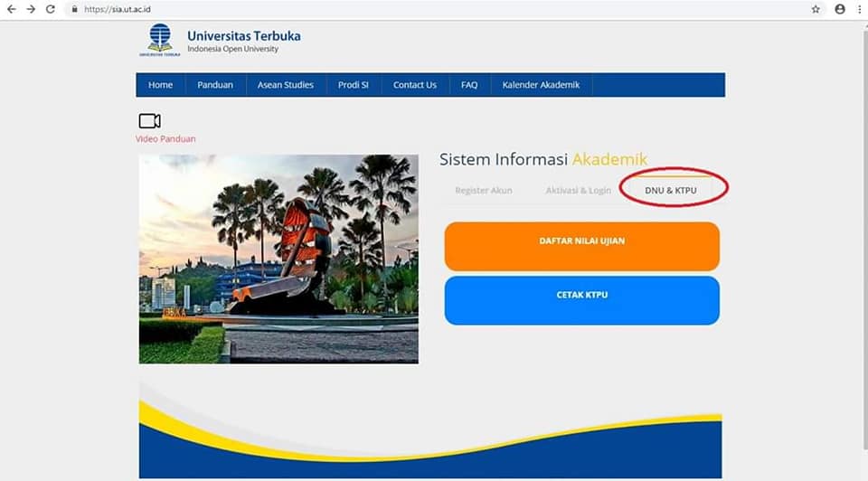The width and height of the screenshot is (868, 481).
Task: Click the video camera Panduan icon
Action: pyautogui.click(x=149, y=120)
